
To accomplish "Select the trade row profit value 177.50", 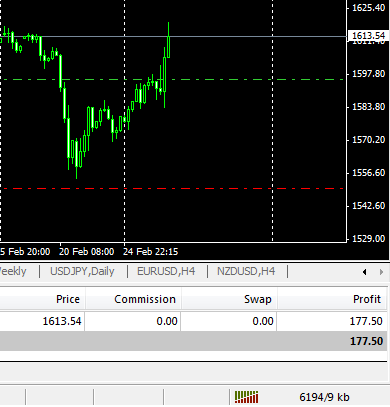I will 366,321.
